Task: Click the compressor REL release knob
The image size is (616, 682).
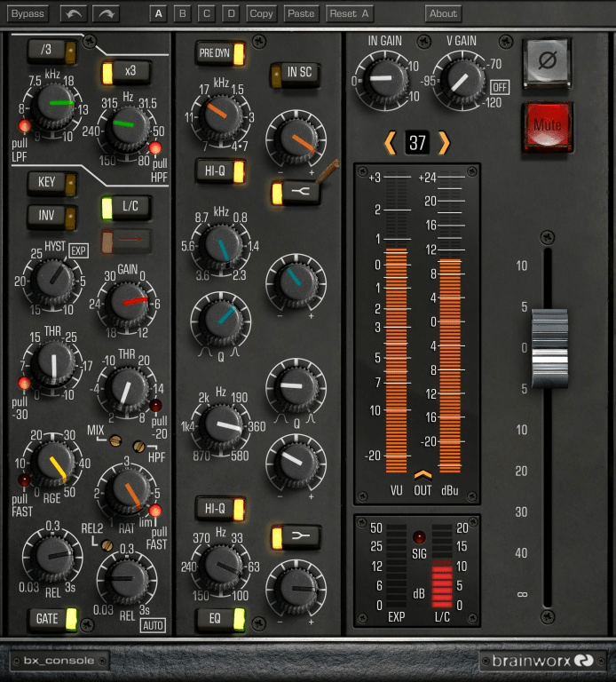Action: (x=127, y=580)
